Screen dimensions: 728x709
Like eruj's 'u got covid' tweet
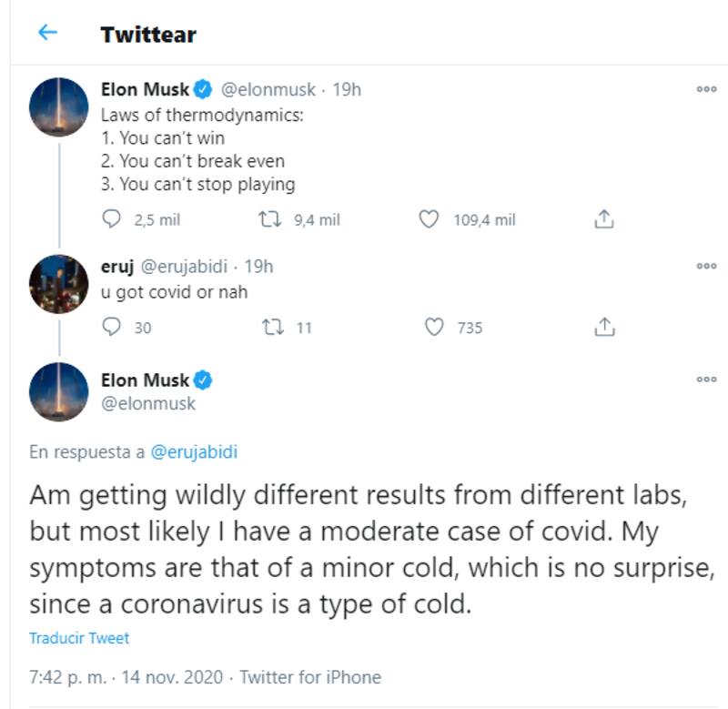pos(435,327)
